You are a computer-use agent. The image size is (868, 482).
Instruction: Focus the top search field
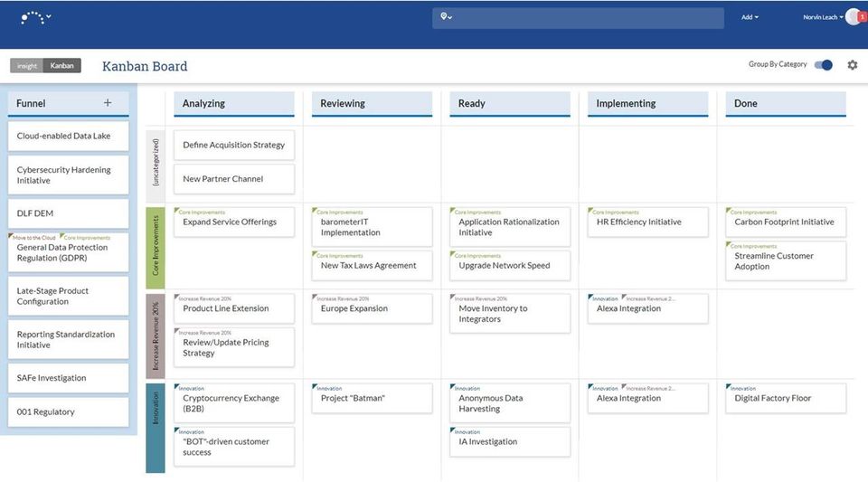point(578,18)
